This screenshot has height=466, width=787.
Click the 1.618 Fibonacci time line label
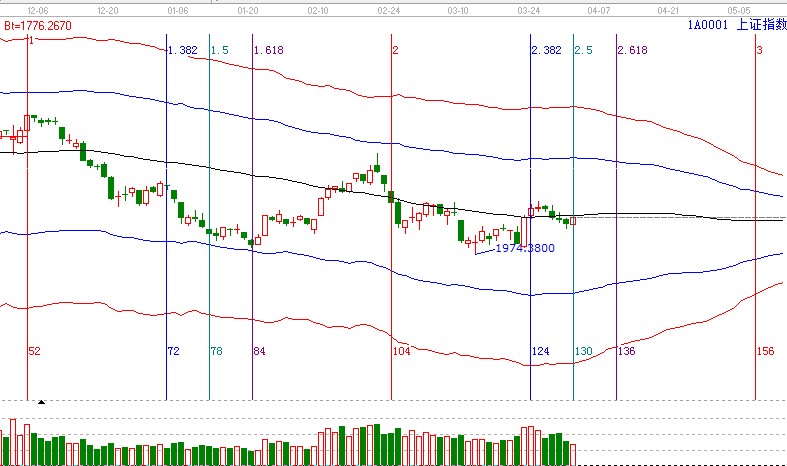point(269,50)
